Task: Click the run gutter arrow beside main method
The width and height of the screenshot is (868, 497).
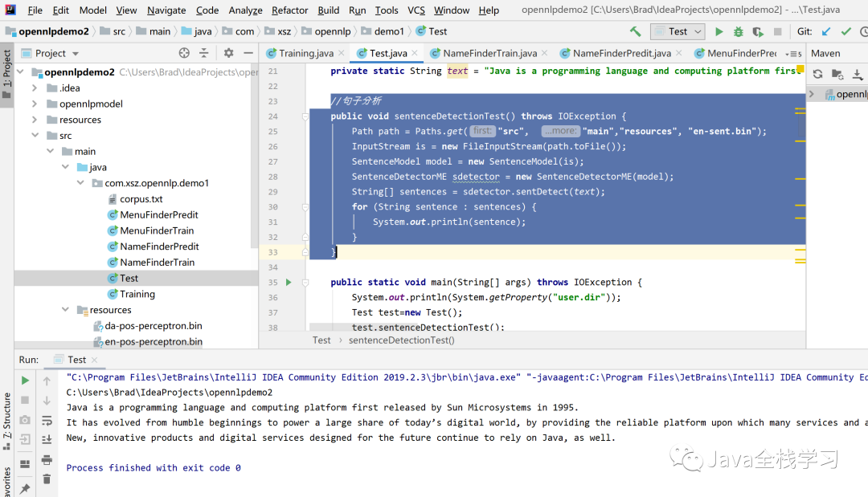Action: point(289,283)
